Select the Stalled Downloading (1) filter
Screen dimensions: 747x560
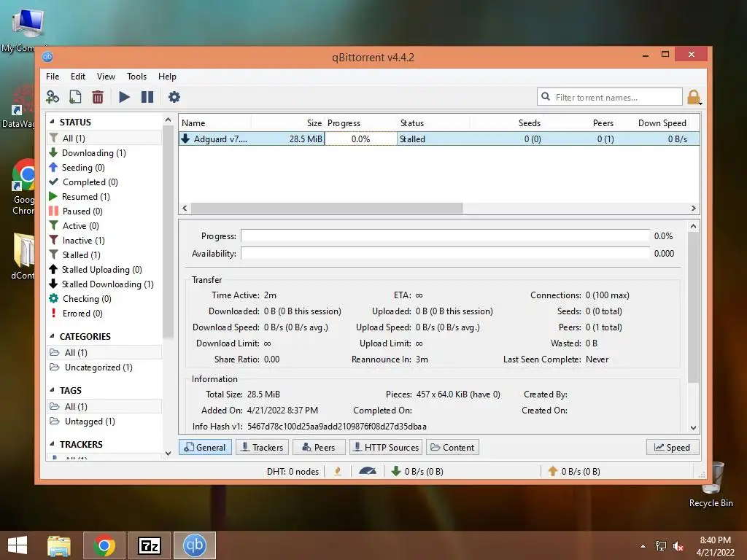(101, 284)
